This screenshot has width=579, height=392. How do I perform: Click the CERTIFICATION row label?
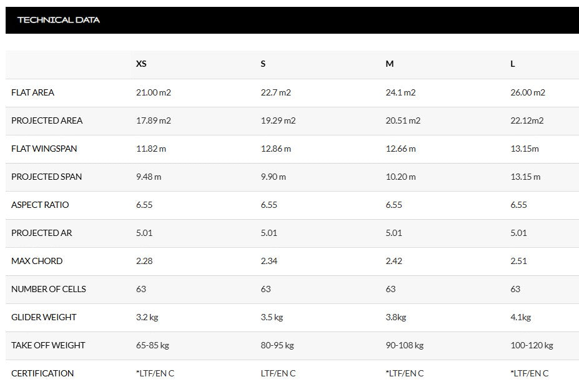pyautogui.click(x=42, y=373)
